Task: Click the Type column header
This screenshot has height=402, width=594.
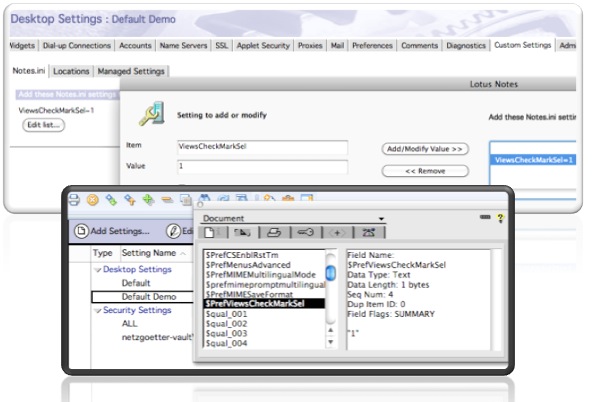Action: click(103, 253)
